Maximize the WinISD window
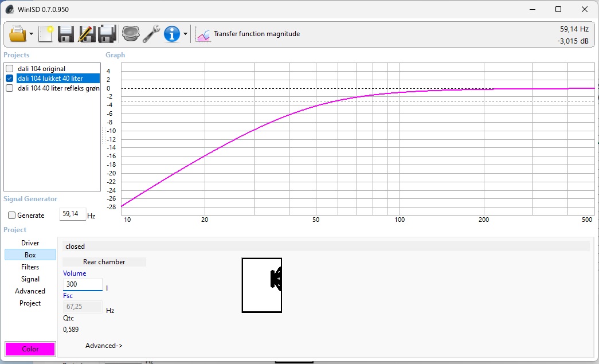 558,9
